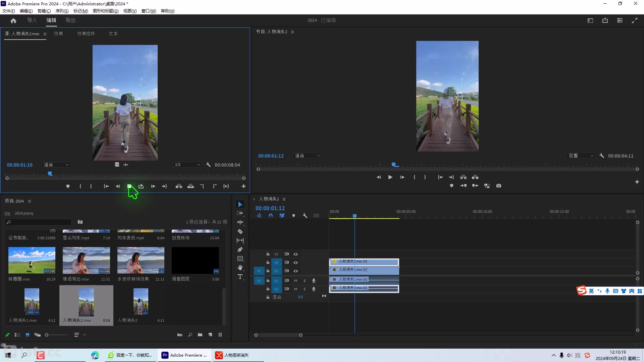
Task: Solo audio track A2
Action: (305, 289)
